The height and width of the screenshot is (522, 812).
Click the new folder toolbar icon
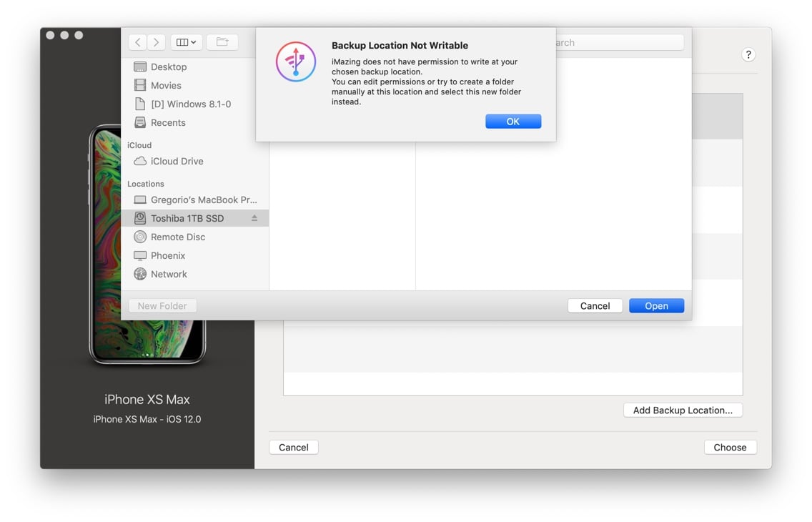coord(222,42)
